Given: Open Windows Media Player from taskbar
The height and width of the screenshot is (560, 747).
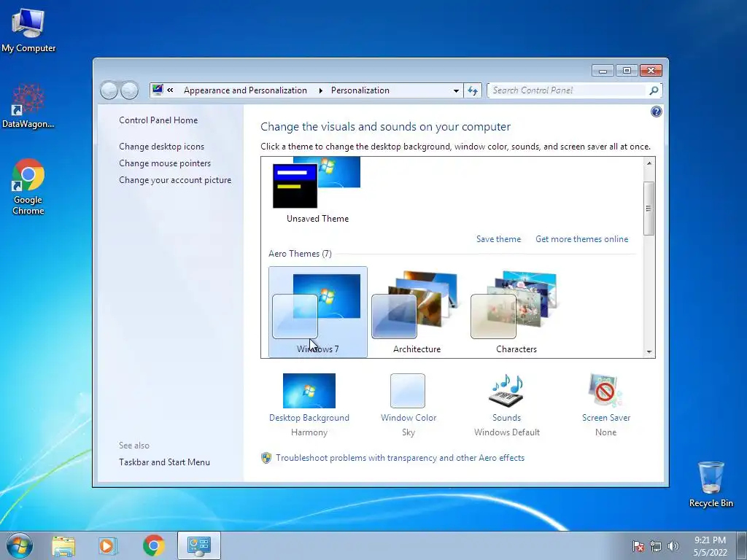Looking at the screenshot, I should [x=108, y=545].
